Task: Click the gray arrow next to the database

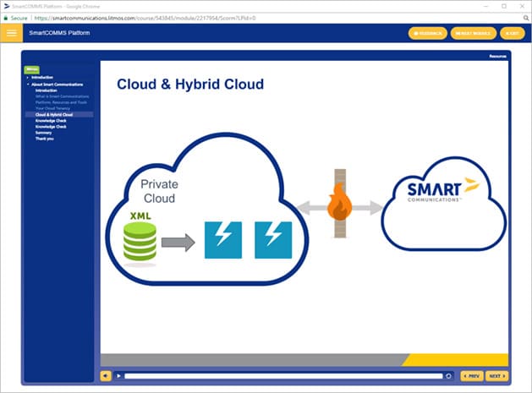Action: pyautogui.click(x=178, y=243)
